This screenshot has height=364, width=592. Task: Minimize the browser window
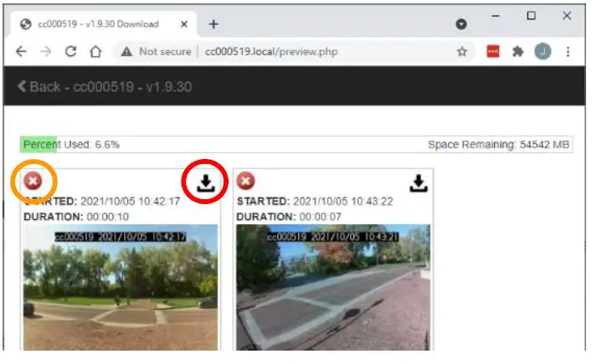pos(496,16)
